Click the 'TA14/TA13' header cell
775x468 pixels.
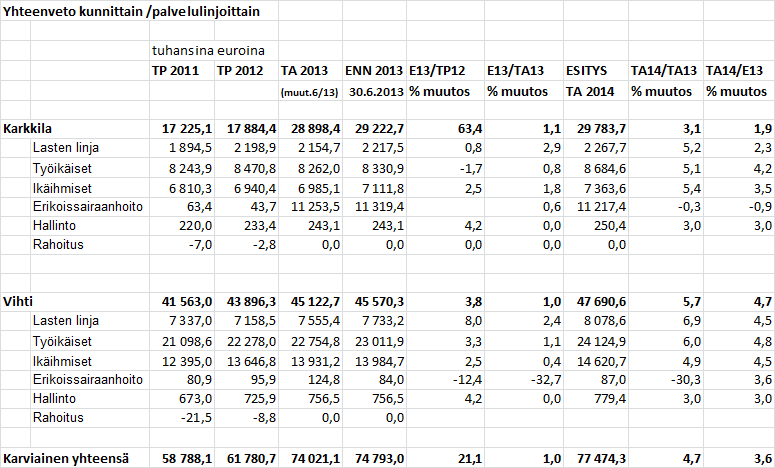[664, 71]
